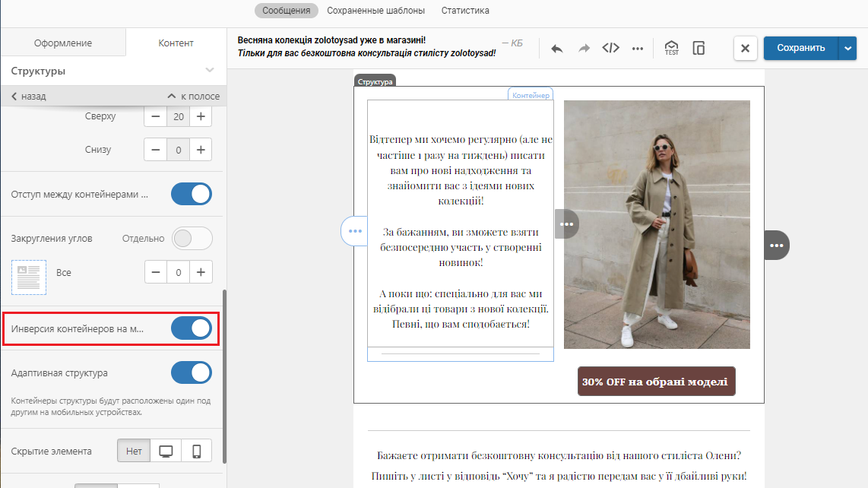This screenshot has height=488, width=868.
Task: Go up to stripe via 'к полосе'
Action: click(193, 97)
